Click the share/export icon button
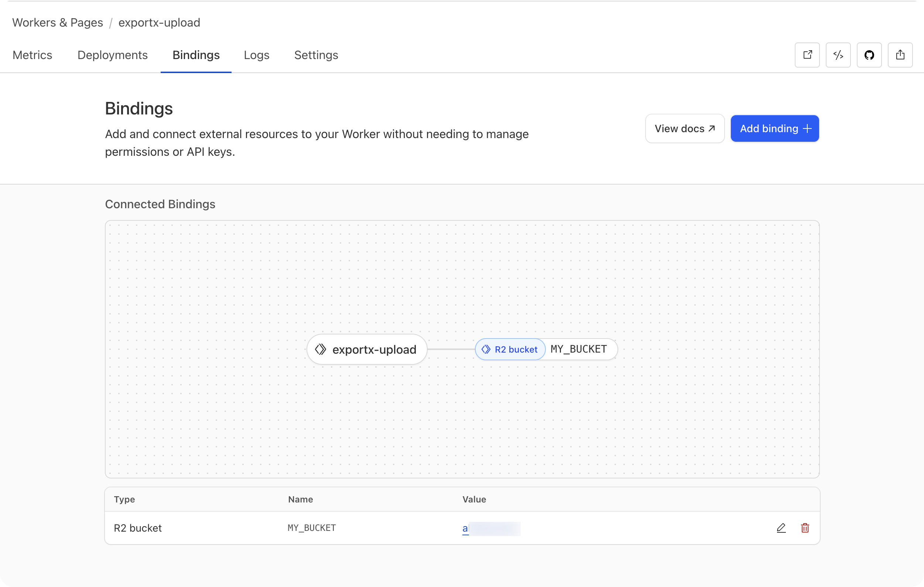 [x=900, y=55]
